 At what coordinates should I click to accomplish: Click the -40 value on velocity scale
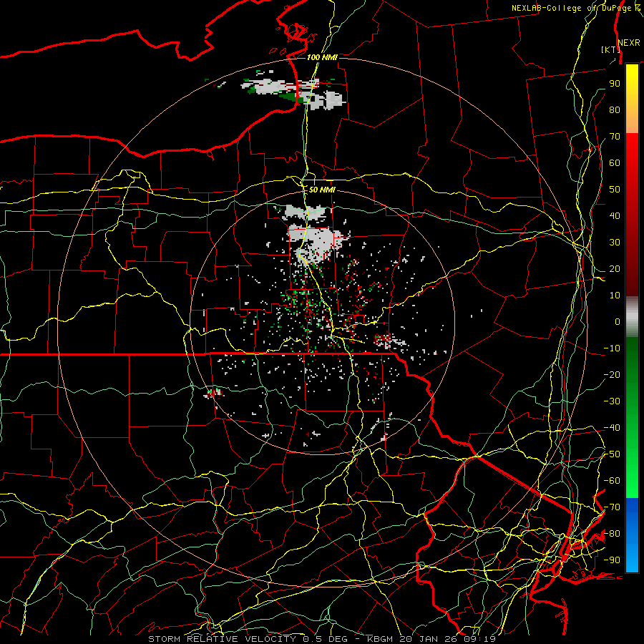click(612, 428)
